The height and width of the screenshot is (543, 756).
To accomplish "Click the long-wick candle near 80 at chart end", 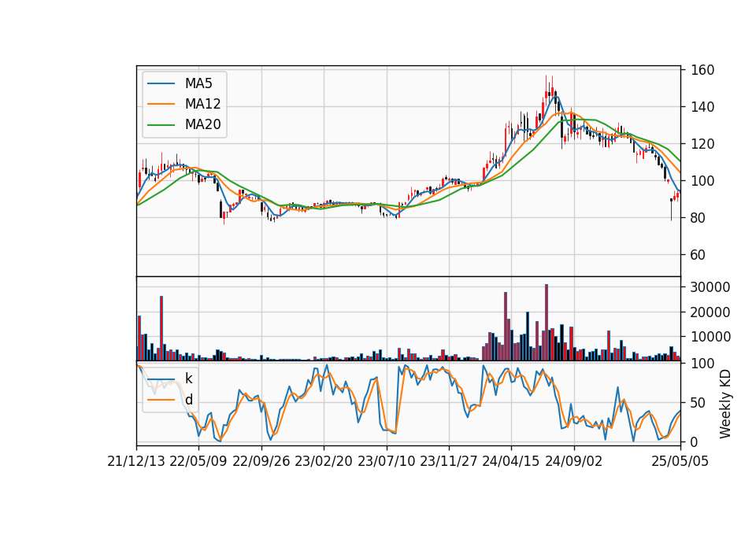I will pos(671,209).
